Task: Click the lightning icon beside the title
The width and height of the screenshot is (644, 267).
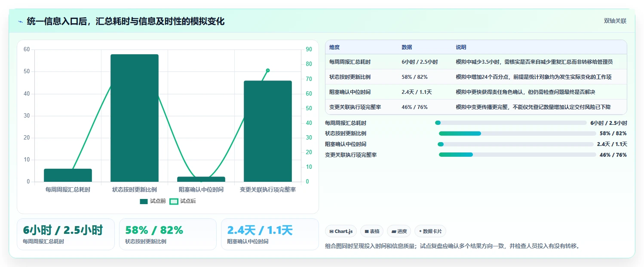Action: click(21, 22)
